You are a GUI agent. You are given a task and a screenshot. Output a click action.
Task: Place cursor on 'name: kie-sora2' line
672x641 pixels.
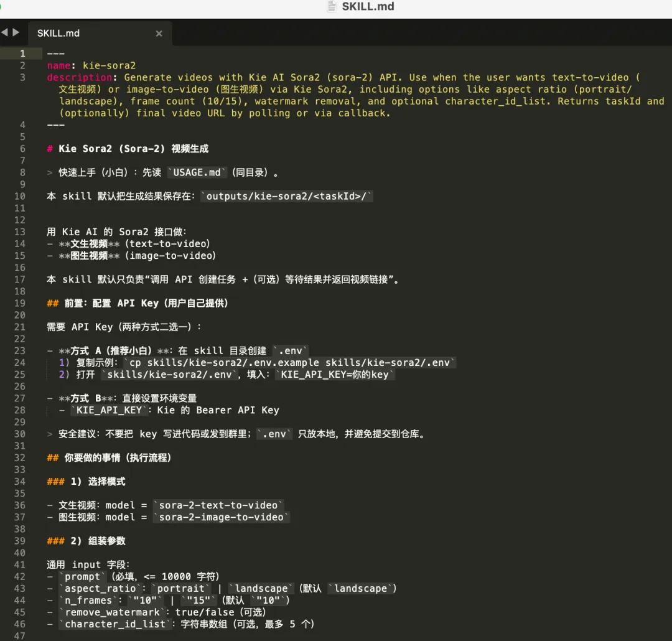coord(91,65)
